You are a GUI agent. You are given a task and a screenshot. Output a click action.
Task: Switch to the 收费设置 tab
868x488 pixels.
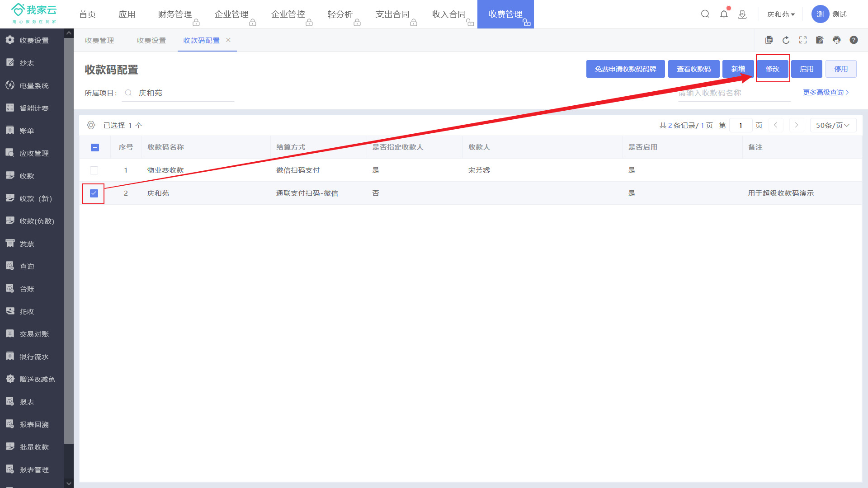[151, 41]
